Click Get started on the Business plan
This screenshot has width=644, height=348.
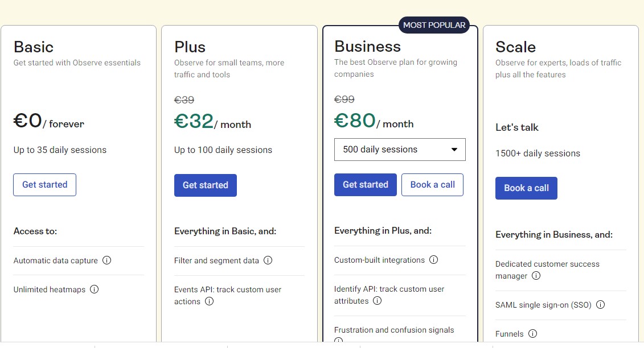pyautogui.click(x=366, y=185)
